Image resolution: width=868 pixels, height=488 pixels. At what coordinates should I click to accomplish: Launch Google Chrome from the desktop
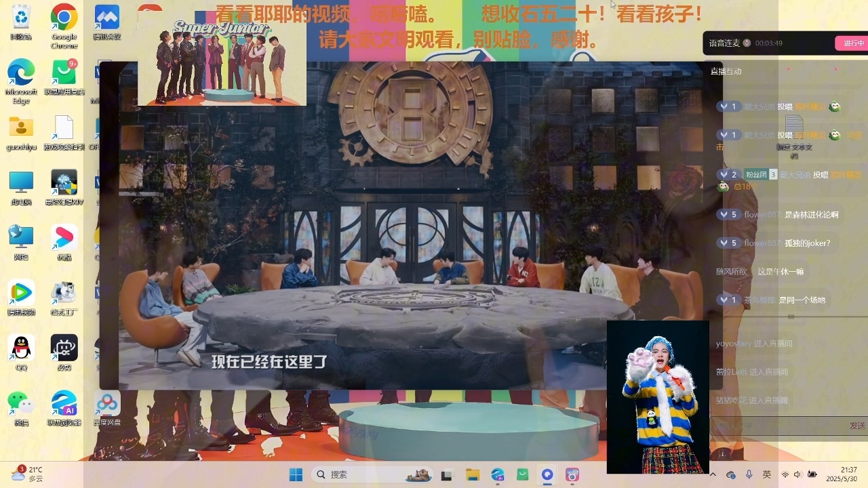point(64,26)
